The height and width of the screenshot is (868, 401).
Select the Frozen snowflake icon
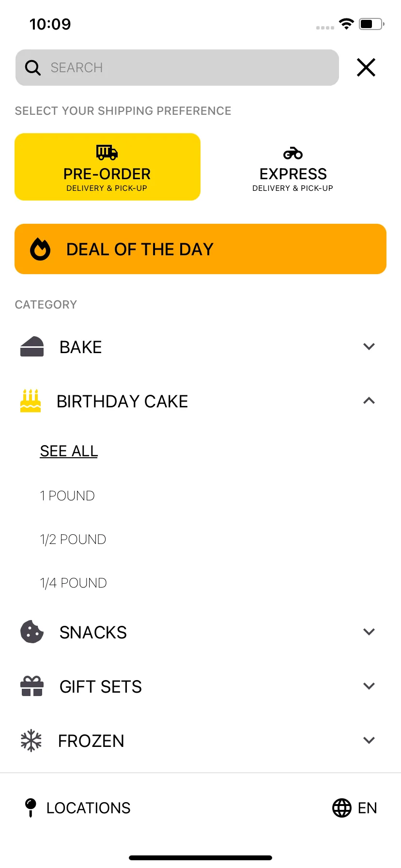(x=31, y=740)
